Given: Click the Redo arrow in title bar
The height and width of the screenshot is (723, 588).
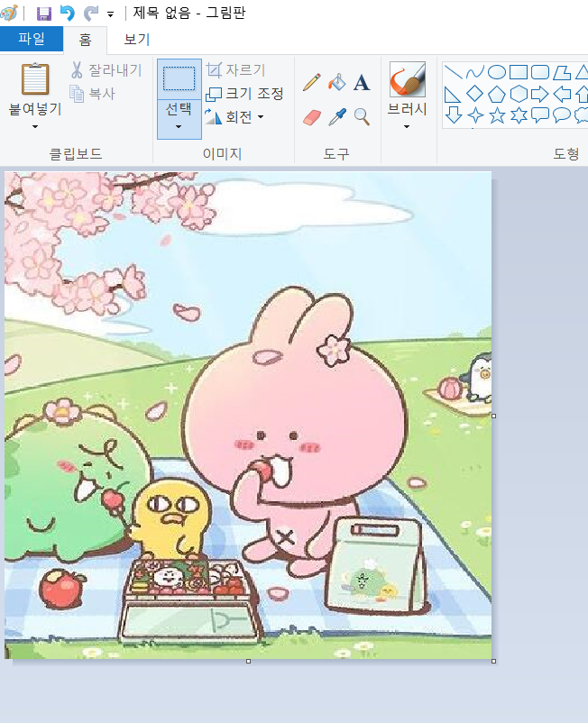Looking at the screenshot, I should [x=91, y=14].
